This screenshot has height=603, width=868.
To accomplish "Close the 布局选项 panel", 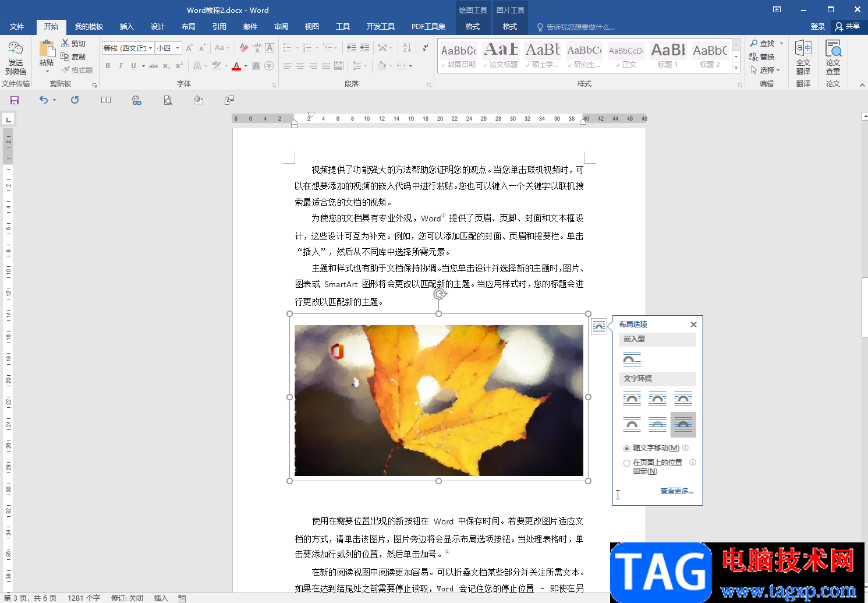I will click(693, 325).
